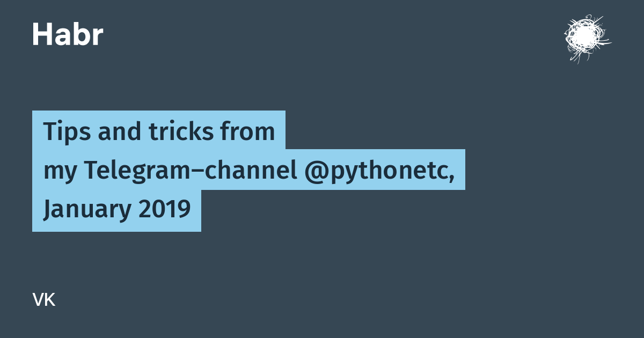Open the Habr logo
Image resolution: width=644 pixels, height=338 pixels.
pos(68,34)
